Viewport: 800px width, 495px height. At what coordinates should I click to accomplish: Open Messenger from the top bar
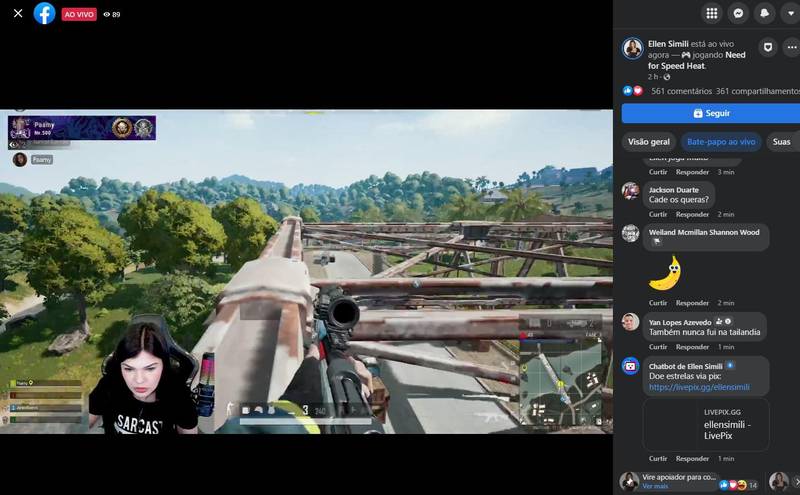[738, 13]
